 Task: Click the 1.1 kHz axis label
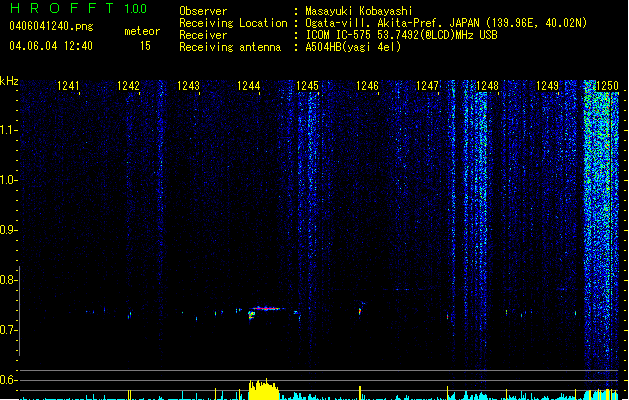[x=8, y=130]
